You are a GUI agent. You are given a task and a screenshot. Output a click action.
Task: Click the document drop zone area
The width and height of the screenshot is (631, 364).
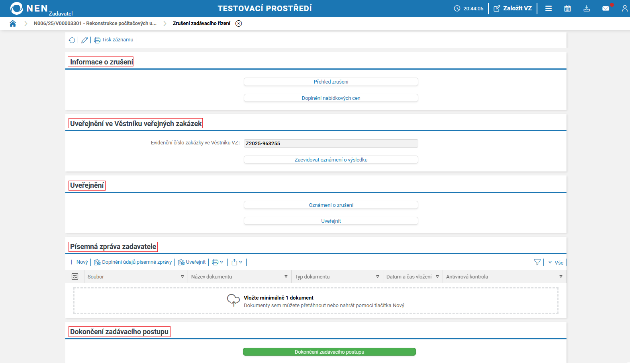(316, 301)
